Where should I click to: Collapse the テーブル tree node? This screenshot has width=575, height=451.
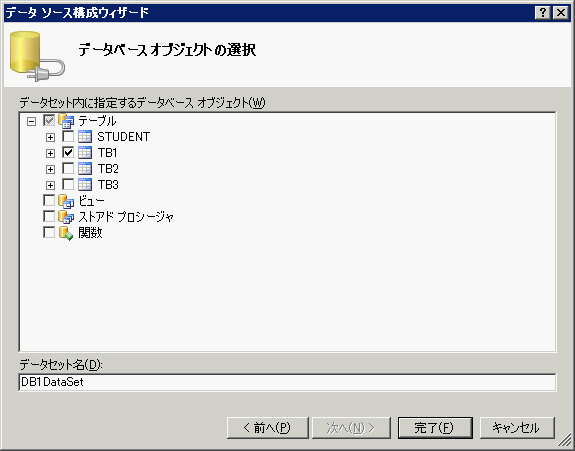(x=32, y=121)
